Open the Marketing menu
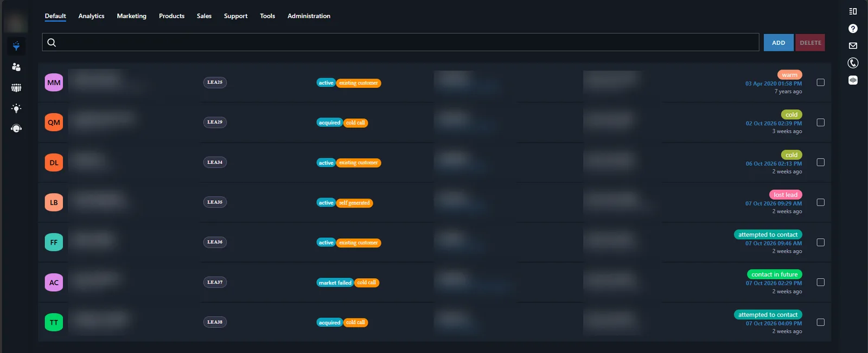The height and width of the screenshot is (353, 868). 131,16
